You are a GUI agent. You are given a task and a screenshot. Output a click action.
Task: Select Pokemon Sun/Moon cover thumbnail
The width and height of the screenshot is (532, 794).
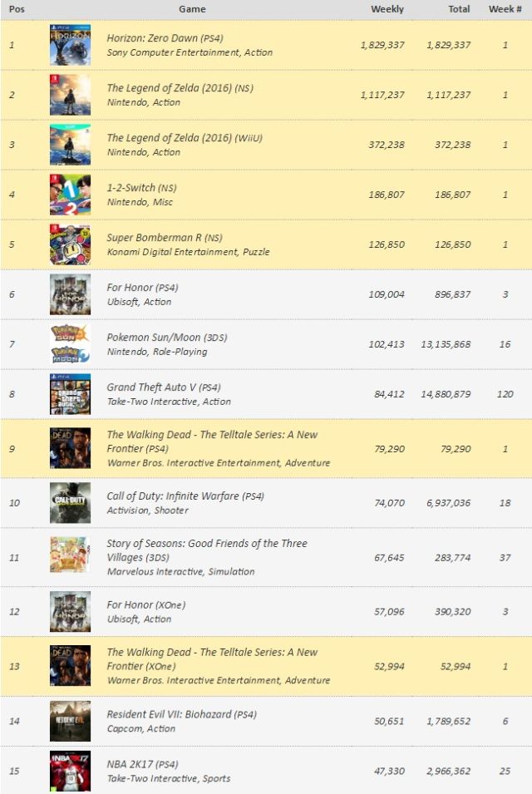[70, 344]
